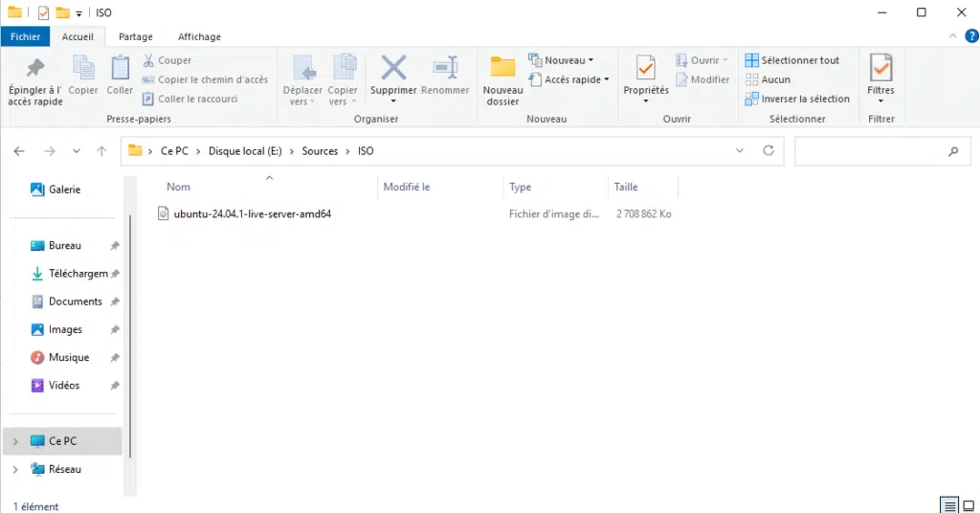
Task: Click the Coller clipboard icon
Action: click(x=120, y=68)
